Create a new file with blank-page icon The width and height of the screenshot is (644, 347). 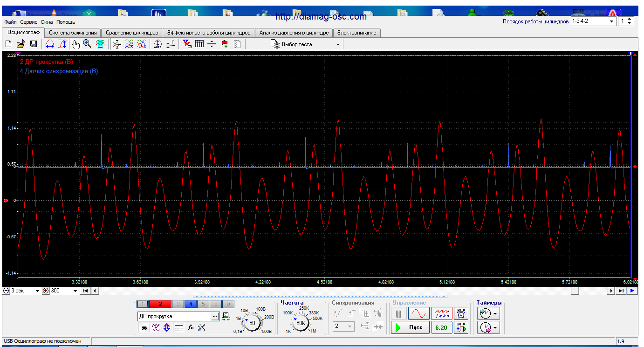coord(8,44)
